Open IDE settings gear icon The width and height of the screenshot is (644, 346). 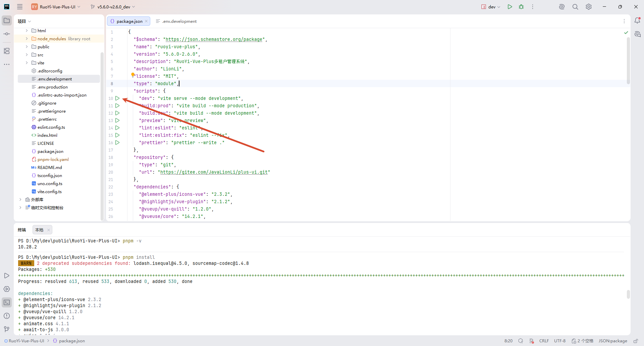tap(589, 7)
